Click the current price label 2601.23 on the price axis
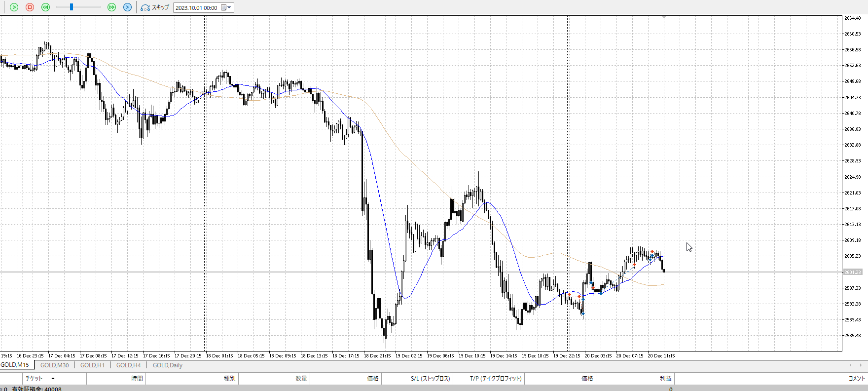868x391 pixels. pos(852,272)
